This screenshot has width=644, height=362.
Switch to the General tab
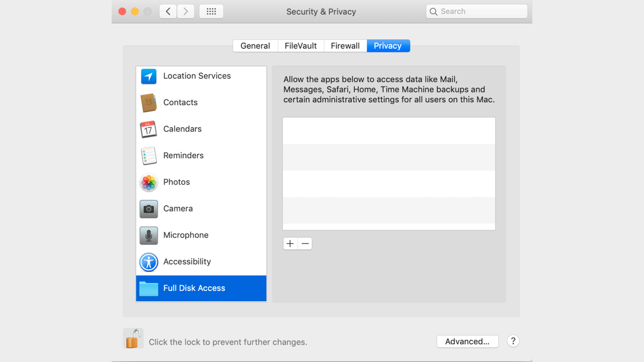coord(255,46)
